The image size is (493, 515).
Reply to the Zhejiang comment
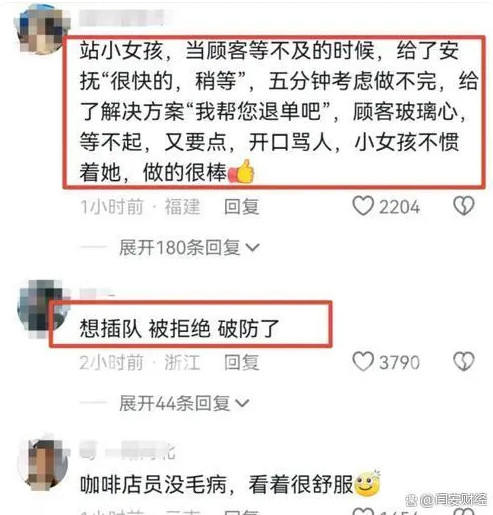click(241, 362)
